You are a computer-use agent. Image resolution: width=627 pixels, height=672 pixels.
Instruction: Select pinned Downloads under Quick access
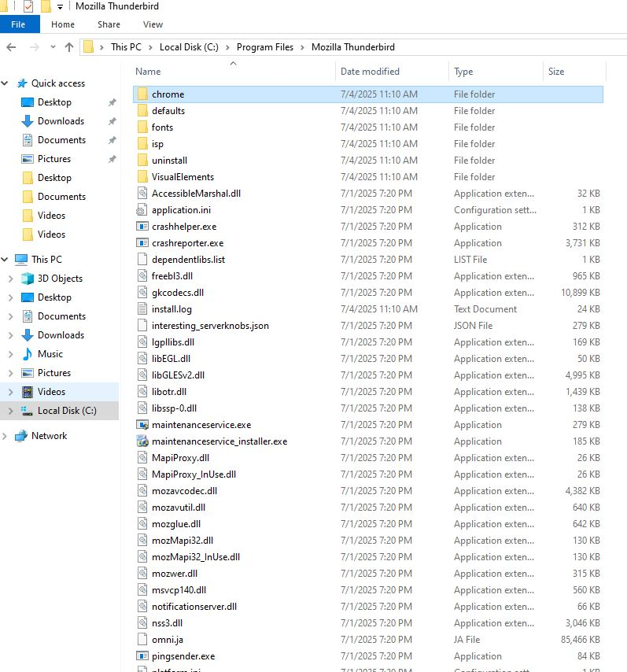pyautogui.click(x=61, y=121)
